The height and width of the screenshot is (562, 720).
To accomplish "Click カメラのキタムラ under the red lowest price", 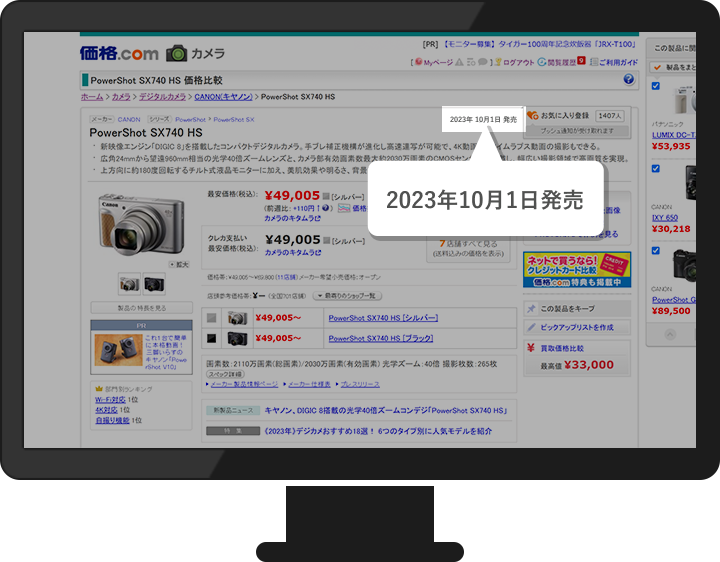I will tap(292, 219).
